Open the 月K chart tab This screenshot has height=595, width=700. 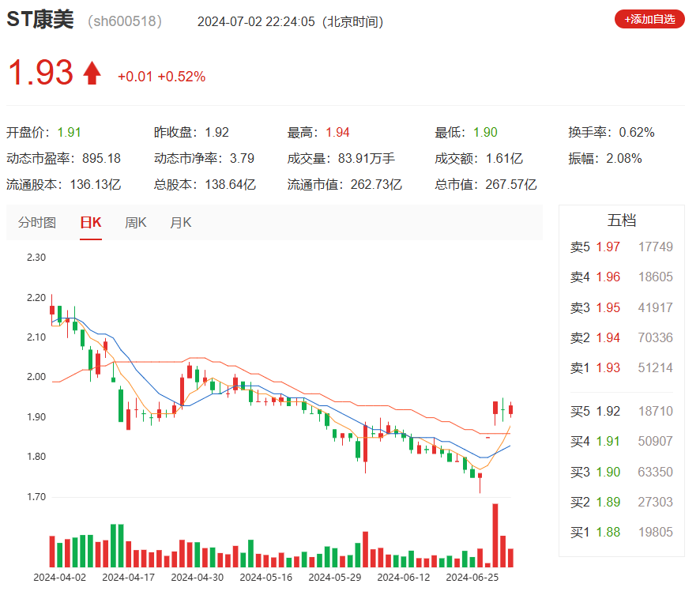coord(181,222)
